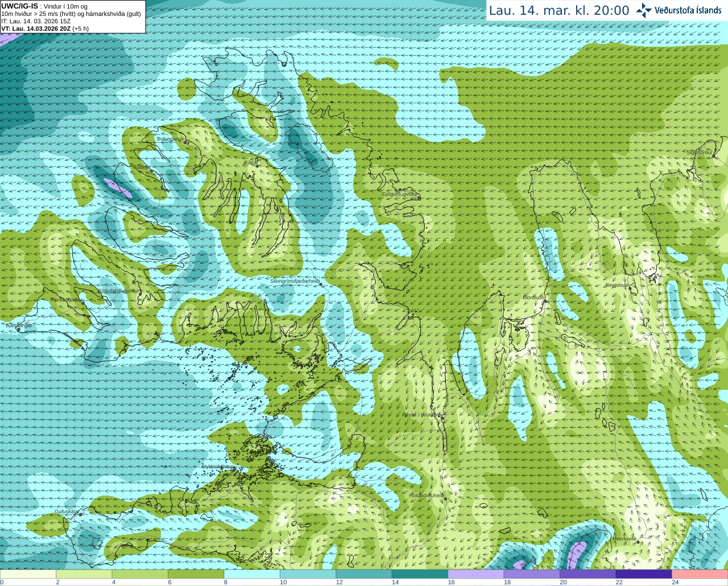
Task: Click the Patreksfjörður station label
Action: (68, 299)
